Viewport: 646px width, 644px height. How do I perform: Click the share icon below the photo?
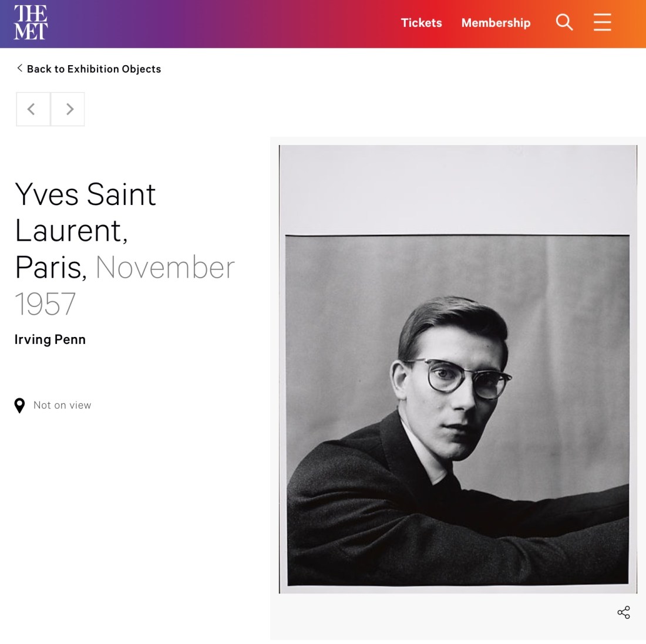click(623, 612)
